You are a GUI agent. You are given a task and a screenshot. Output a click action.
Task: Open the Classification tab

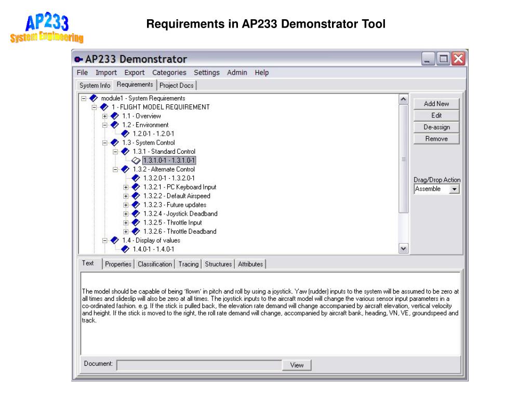[155, 264]
